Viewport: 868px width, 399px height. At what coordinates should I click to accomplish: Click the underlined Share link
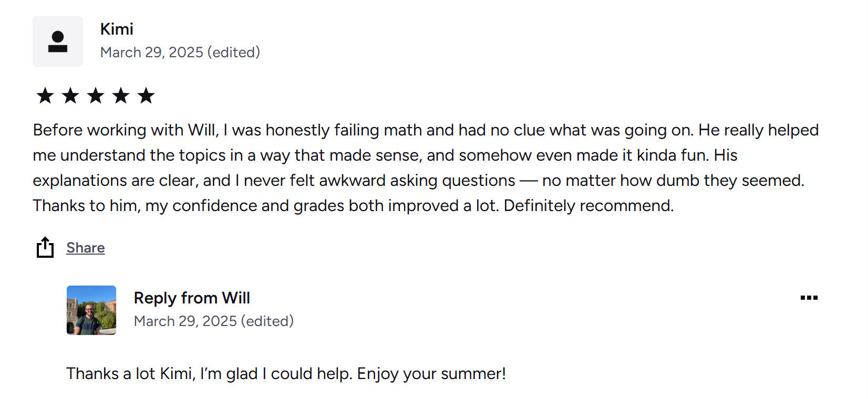coord(86,248)
